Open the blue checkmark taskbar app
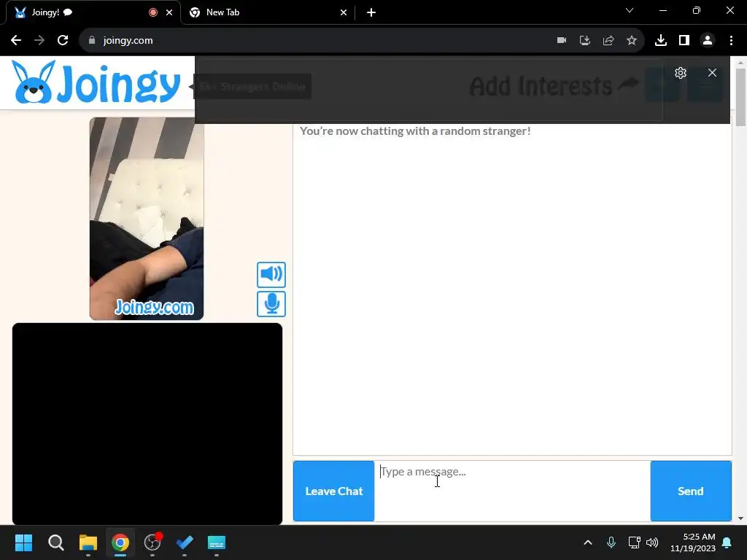Viewport: 747px width, 560px height. click(185, 542)
